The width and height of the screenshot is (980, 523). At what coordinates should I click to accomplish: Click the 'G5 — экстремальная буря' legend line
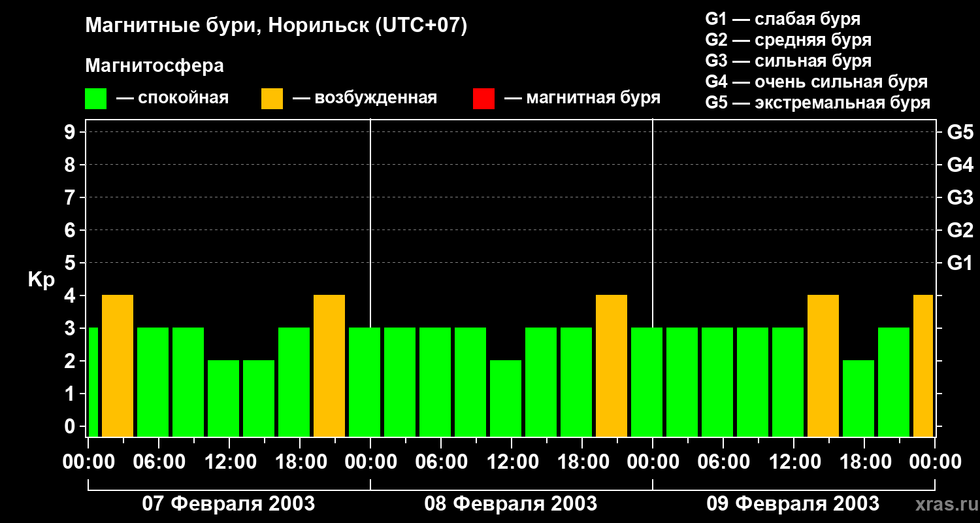pyautogui.click(x=818, y=103)
